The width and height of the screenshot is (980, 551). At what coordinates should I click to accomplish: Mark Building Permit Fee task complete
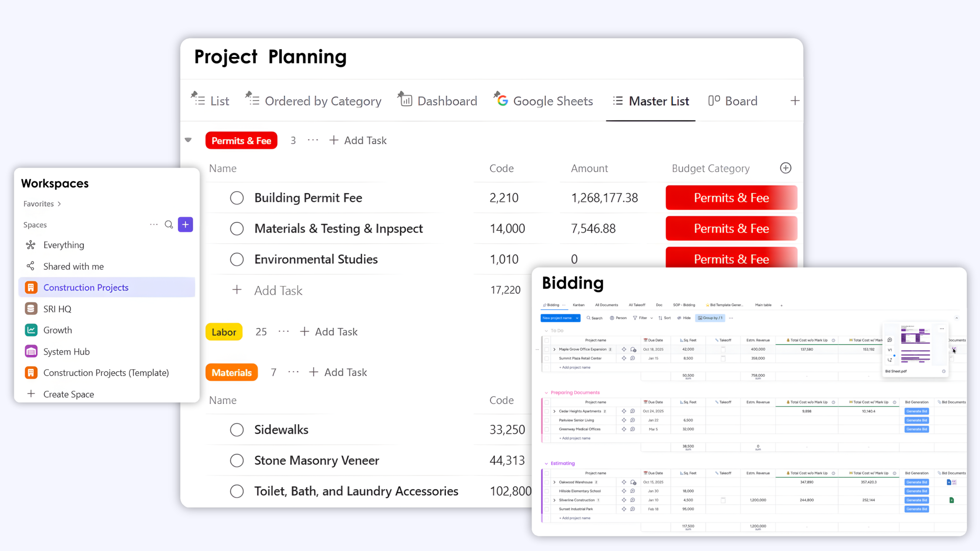pyautogui.click(x=237, y=198)
